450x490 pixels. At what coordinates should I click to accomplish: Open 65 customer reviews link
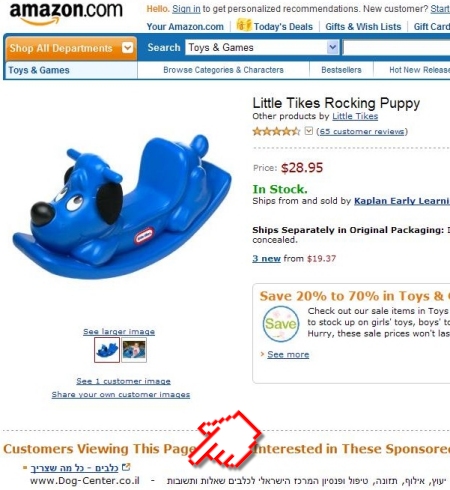(x=362, y=131)
